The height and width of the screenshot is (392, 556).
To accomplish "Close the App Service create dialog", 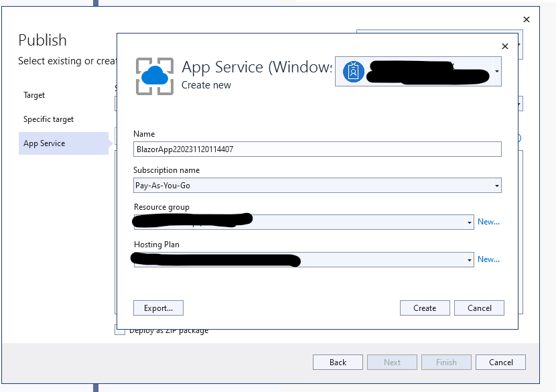I will (505, 46).
